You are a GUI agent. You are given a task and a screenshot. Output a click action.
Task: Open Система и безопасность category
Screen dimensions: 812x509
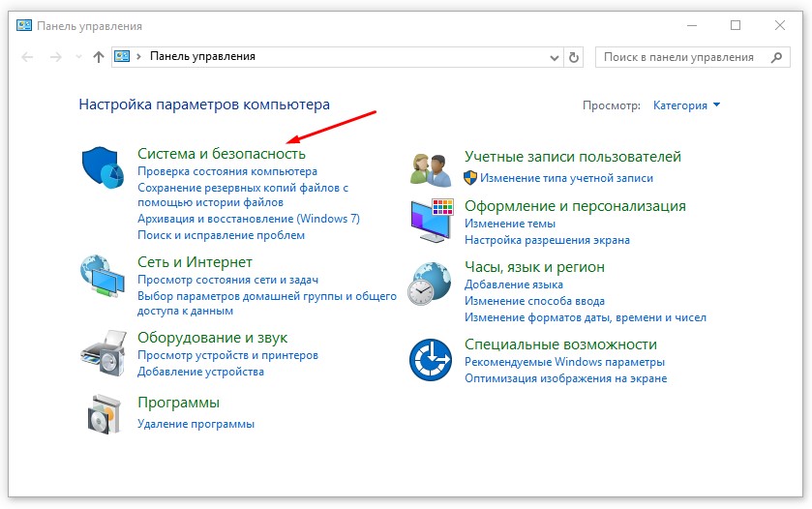pyautogui.click(x=222, y=154)
